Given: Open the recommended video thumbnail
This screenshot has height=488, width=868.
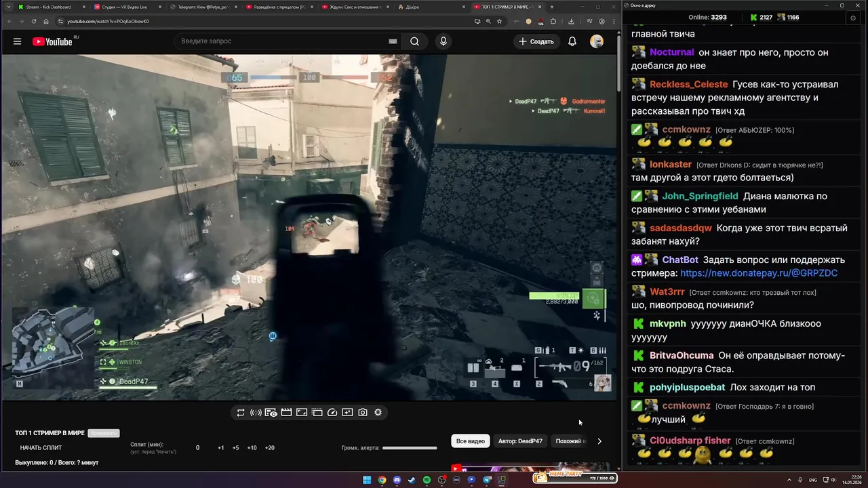Looking at the screenshot, I should click(x=529, y=468).
